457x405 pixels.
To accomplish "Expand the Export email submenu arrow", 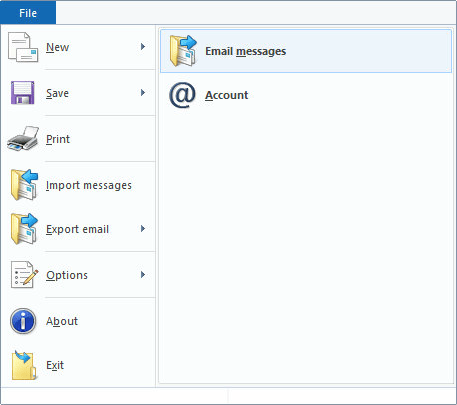I will (x=143, y=229).
